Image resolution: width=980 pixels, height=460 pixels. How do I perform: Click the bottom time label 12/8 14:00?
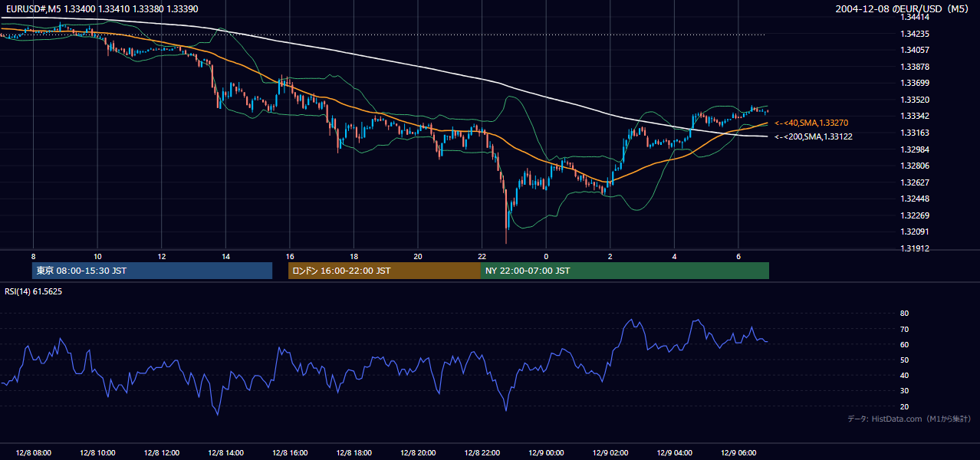coord(225,453)
